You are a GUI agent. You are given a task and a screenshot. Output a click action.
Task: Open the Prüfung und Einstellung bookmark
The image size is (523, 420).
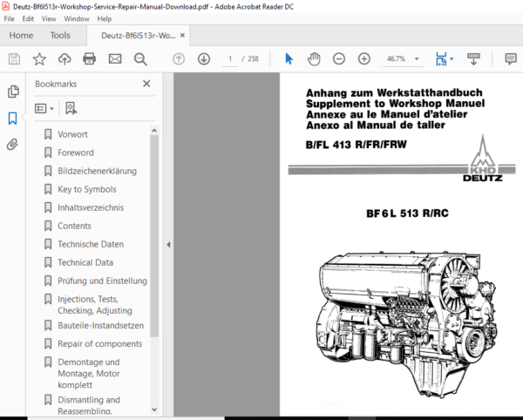[x=102, y=281]
